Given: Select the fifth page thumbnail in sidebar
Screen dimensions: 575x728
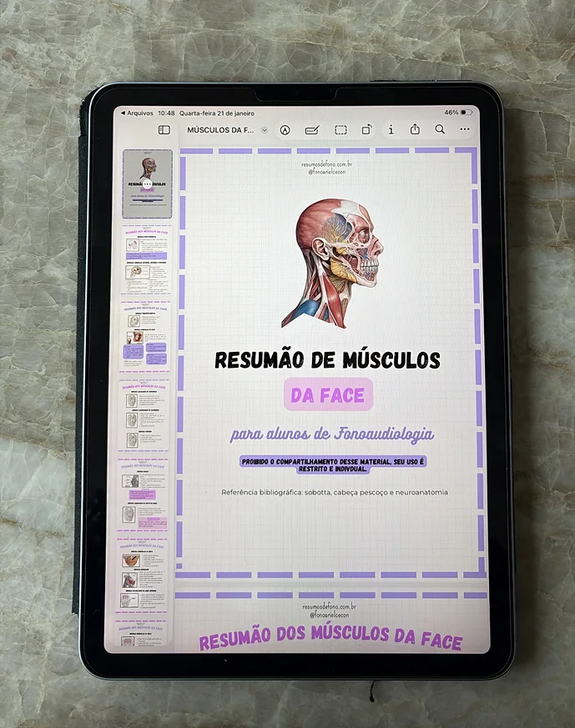Looking at the screenshot, I should coord(142,495).
